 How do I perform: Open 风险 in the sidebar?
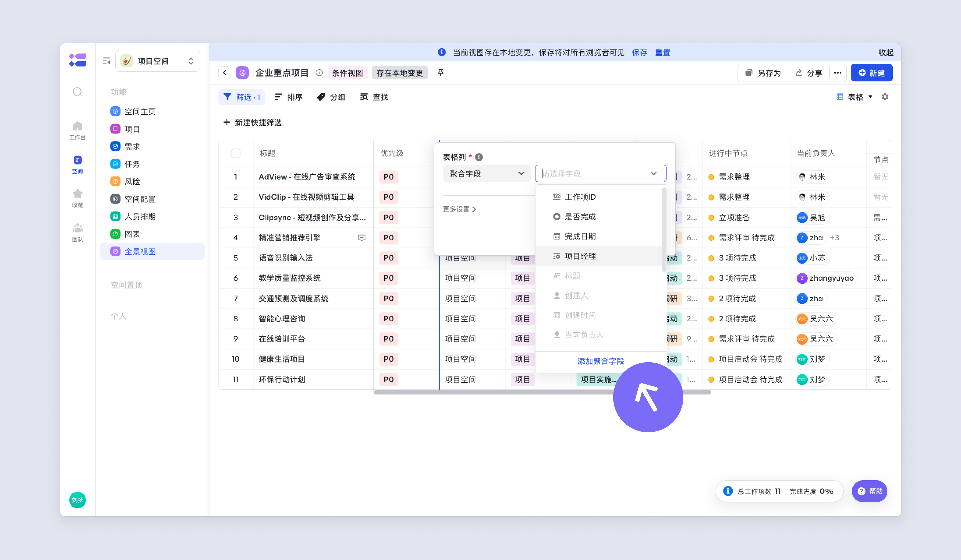pyautogui.click(x=152, y=181)
